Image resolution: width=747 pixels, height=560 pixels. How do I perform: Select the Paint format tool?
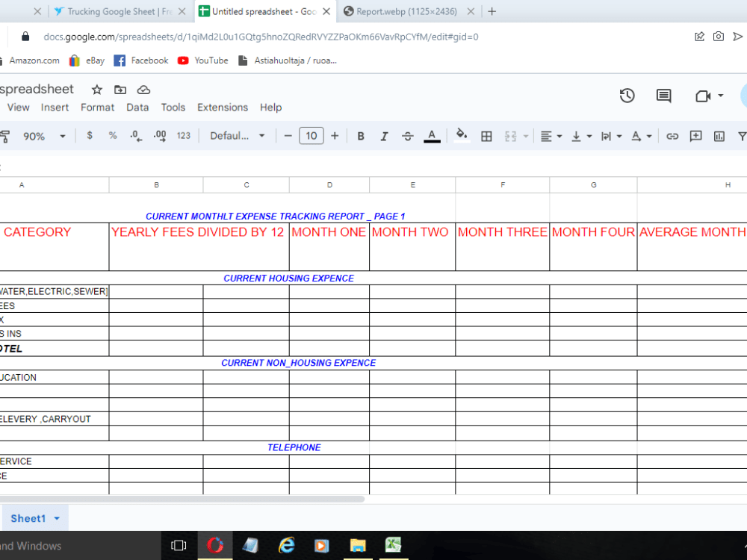click(x=6, y=135)
